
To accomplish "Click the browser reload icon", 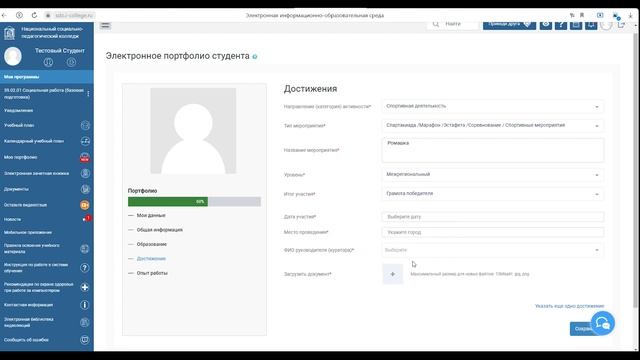I will click(x=34, y=15).
